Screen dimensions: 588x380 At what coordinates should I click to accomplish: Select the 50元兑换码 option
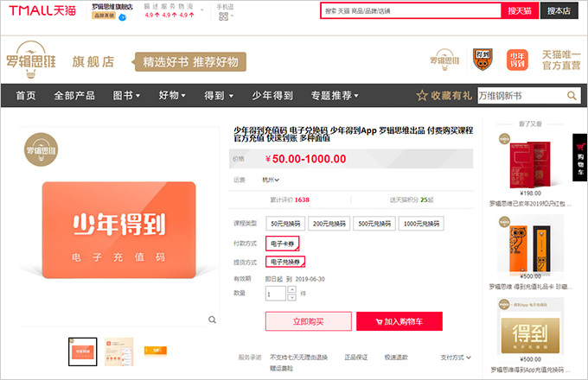pos(285,224)
